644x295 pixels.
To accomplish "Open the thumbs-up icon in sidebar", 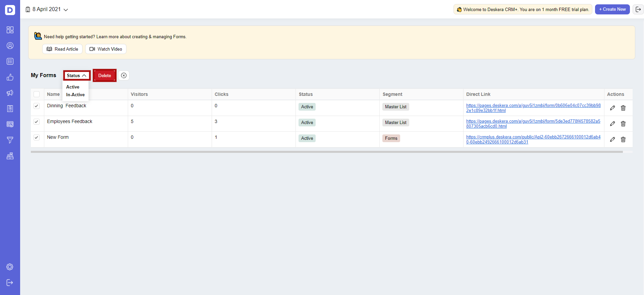I will [x=10, y=77].
